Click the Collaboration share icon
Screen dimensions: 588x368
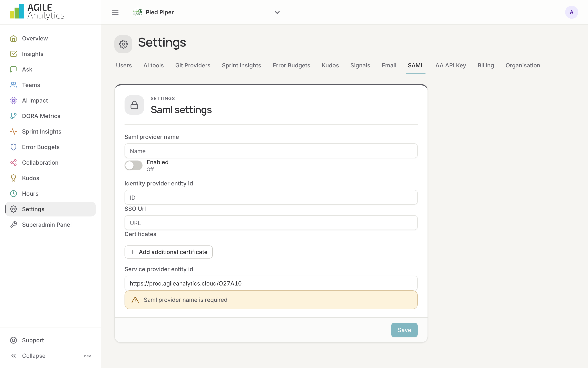click(13, 163)
